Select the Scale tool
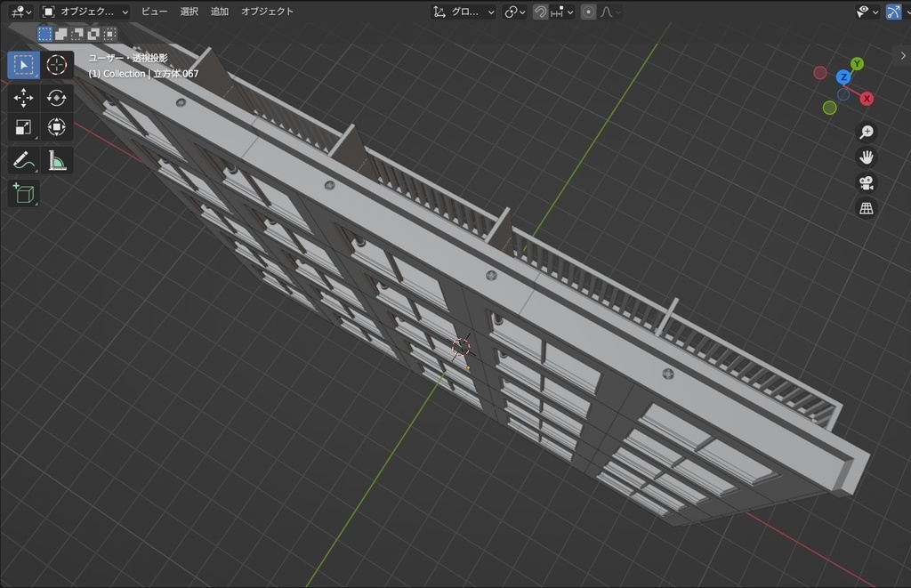This screenshot has width=911, height=588. click(23, 127)
